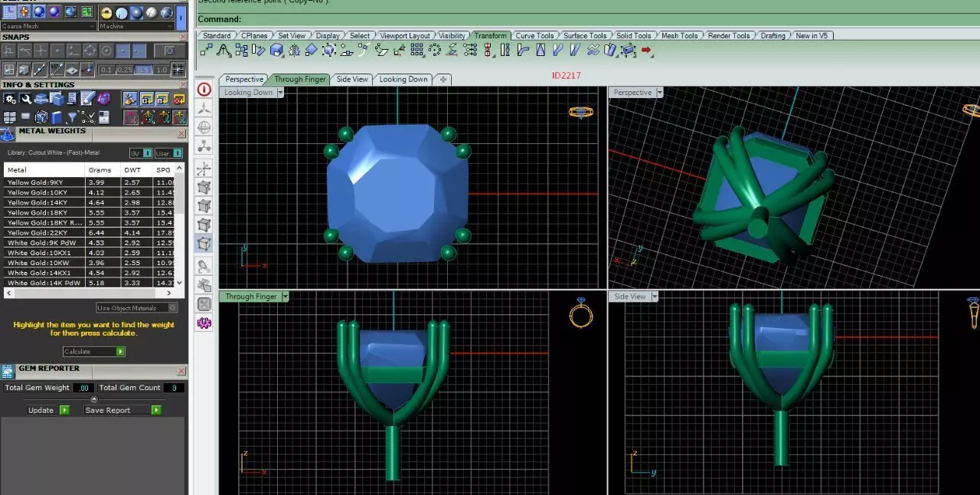Set the snap distance to 0.1

(106, 70)
